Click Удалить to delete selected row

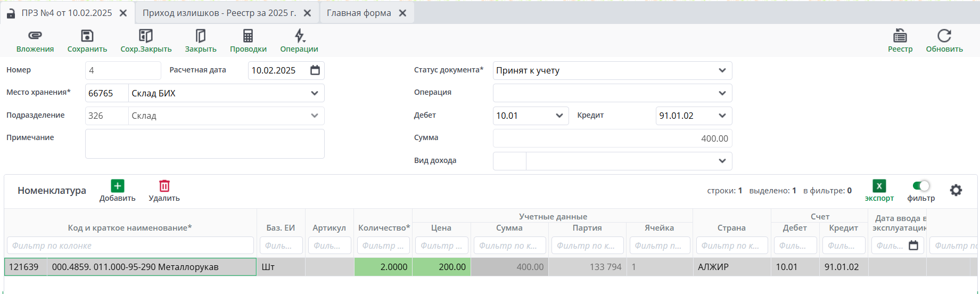pyautogui.click(x=164, y=191)
